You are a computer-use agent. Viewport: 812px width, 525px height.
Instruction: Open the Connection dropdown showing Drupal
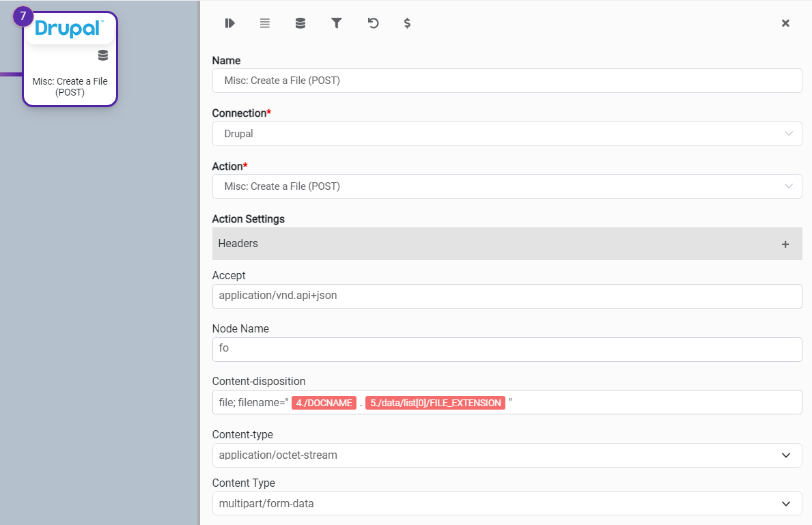[507, 134]
